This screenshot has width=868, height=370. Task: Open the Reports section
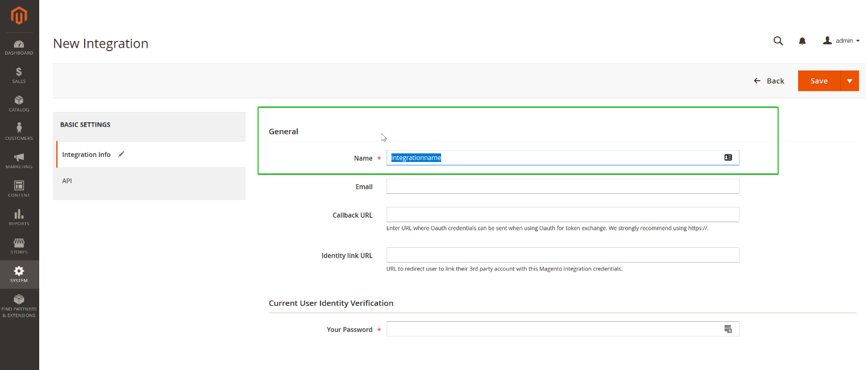[19, 218]
